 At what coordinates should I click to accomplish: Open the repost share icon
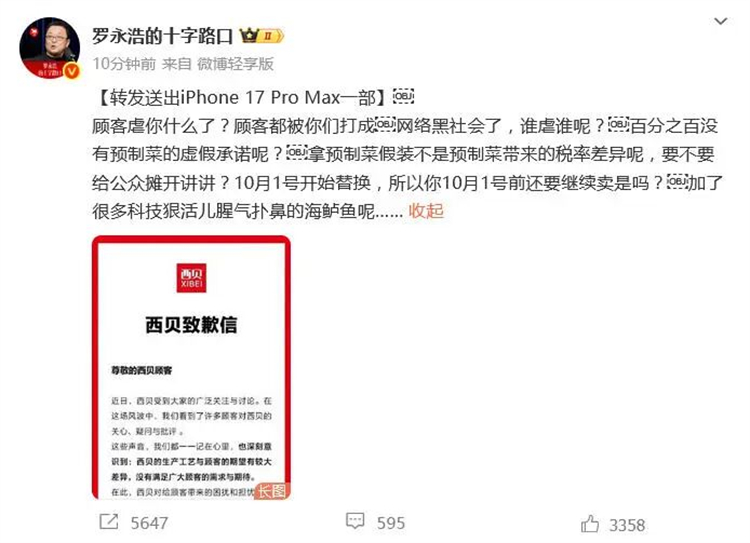tap(109, 521)
